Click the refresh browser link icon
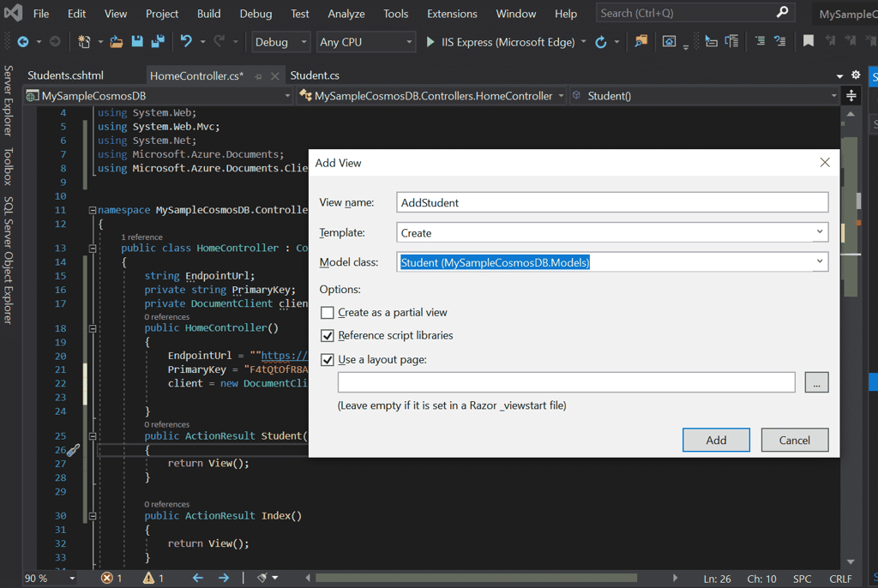Screen dimensions: 878x588 tap(602, 40)
